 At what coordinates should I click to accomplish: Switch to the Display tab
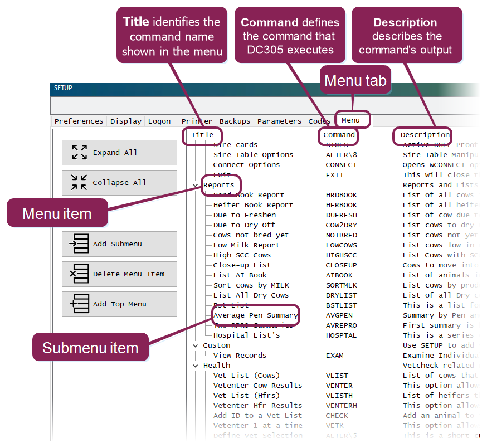[x=126, y=121]
